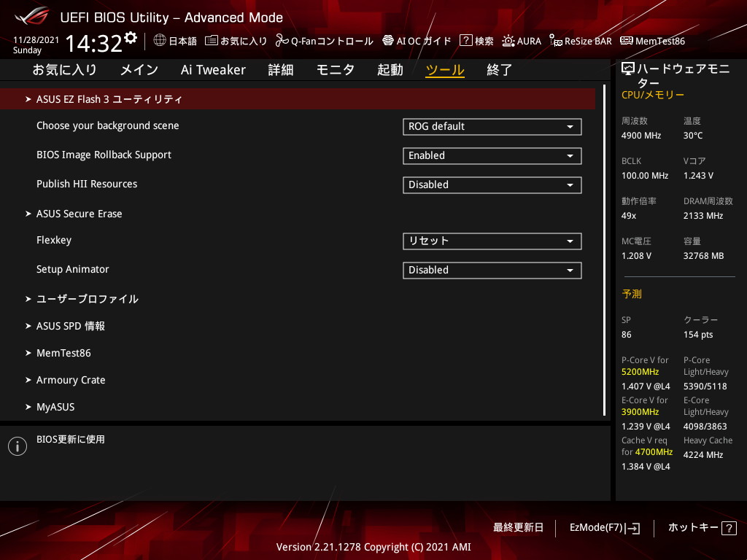Click hotkey question mark icon
The image size is (747, 560).
[729, 528]
